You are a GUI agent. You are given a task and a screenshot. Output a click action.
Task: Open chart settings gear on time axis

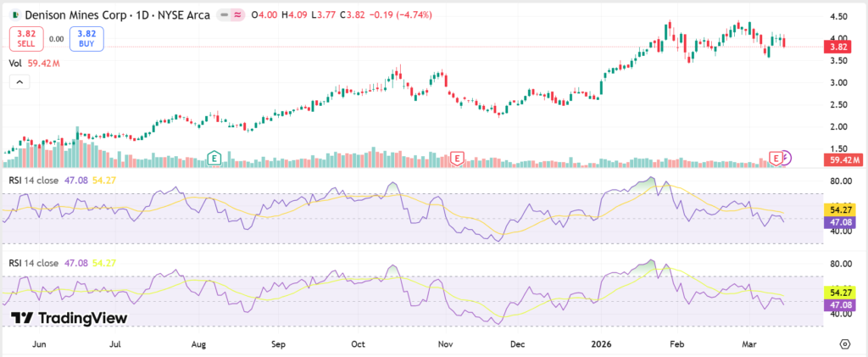pyautogui.click(x=844, y=344)
